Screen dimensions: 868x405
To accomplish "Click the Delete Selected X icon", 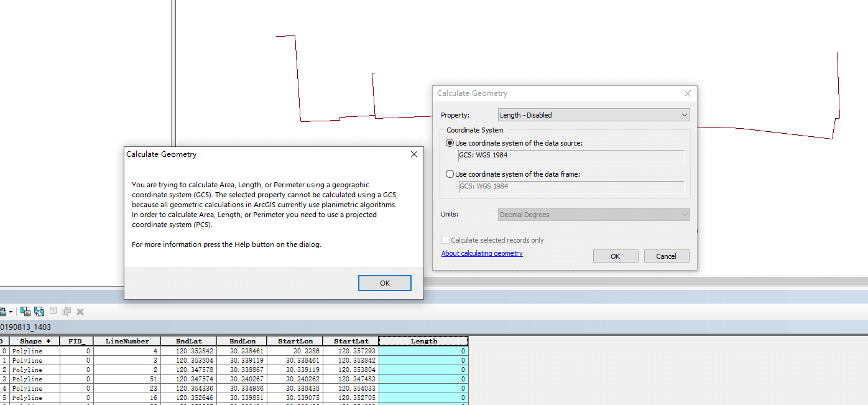I will 80,311.
